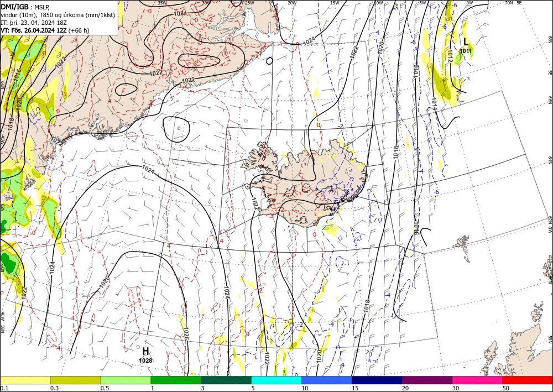Click the 'VT: Fös. 26.04.2024 12Z (+66 h)' line
This screenshot has height=392, width=553.
click(45, 30)
